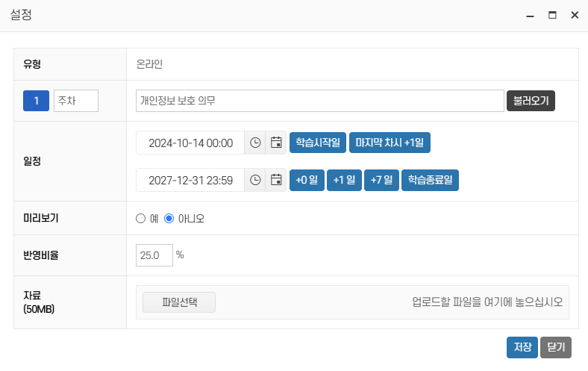Select 아니오 for 미리보기
Image resolution: width=588 pixels, height=371 pixels.
coord(169,219)
